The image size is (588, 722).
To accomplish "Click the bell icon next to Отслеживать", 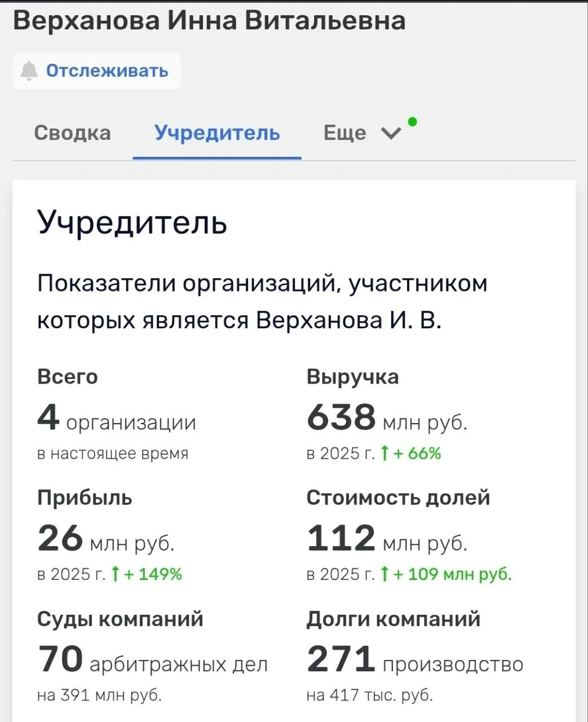I will point(29,71).
